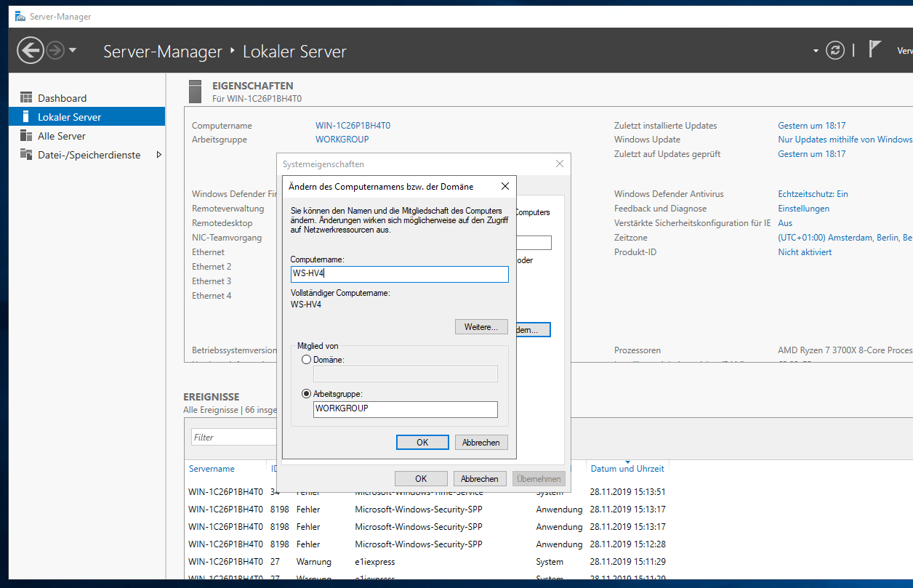Click OK in computer name dialog
The image size is (913, 588).
point(422,442)
